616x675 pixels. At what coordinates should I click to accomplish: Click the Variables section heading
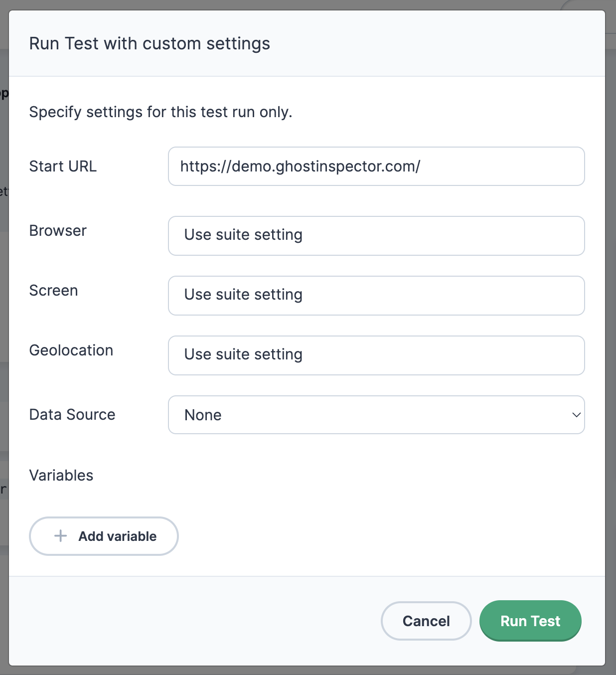61,475
